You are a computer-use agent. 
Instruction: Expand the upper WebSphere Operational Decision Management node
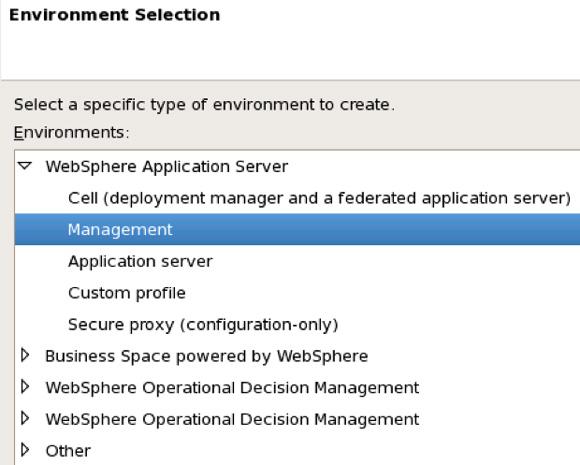[x=25, y=387]
